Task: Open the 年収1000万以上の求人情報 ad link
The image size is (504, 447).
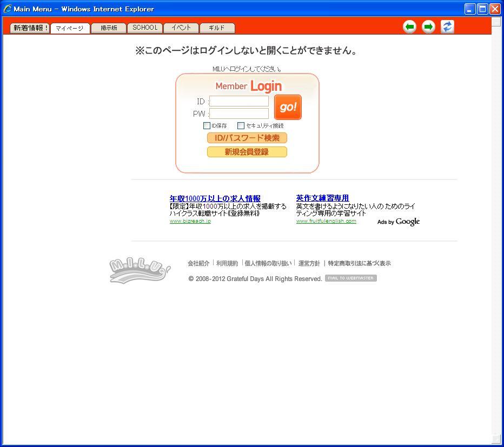Action: [x=215, y=198]
